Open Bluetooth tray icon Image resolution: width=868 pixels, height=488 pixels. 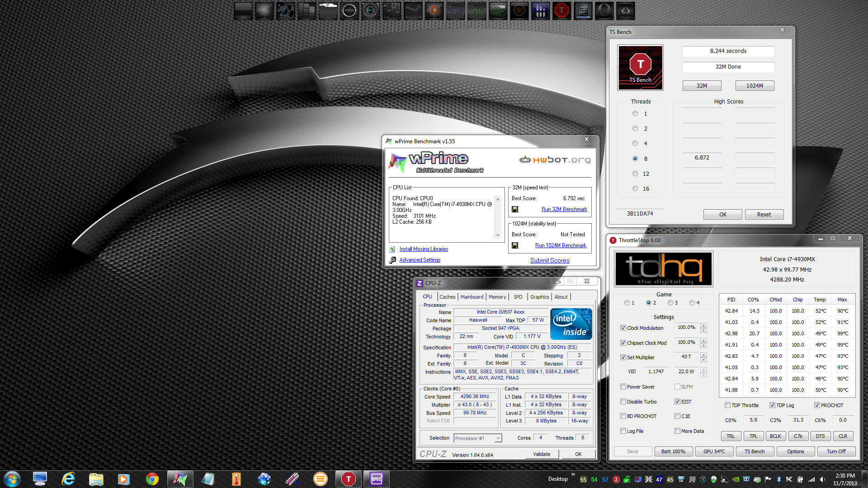point(779,479)
